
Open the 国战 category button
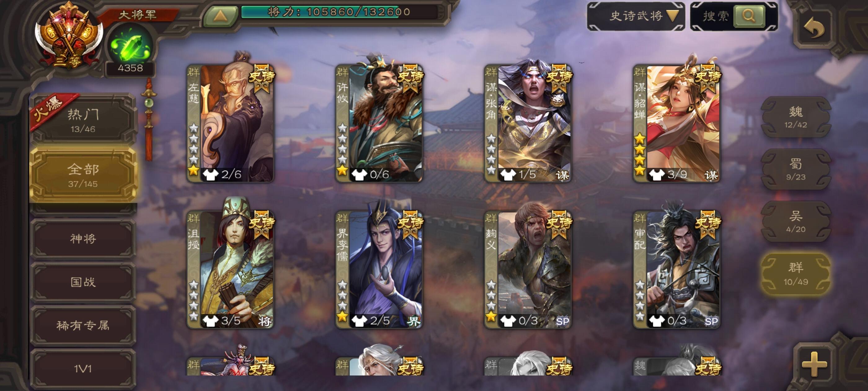coord(83,282)
